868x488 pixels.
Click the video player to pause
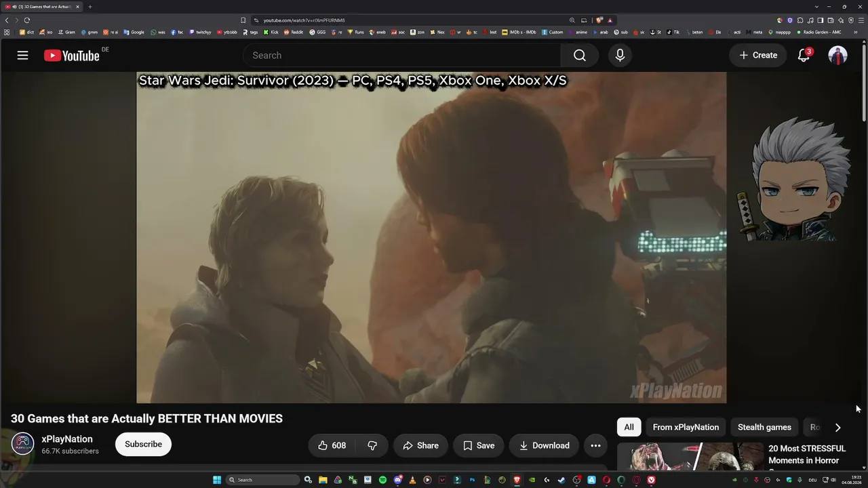[x=431, y=237]
